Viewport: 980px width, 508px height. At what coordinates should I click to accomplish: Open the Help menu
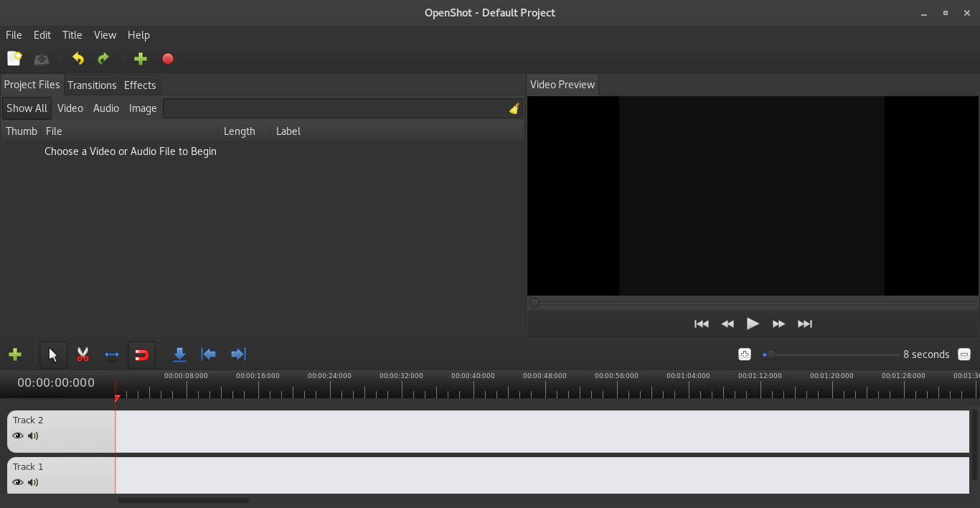(138, 35)
